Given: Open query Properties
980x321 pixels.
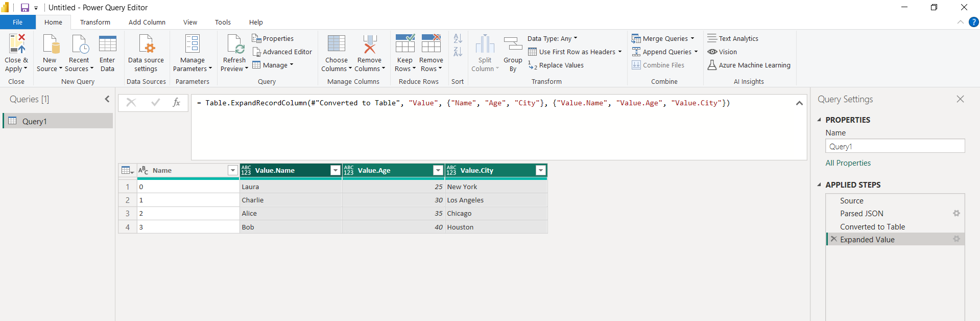Looking at the screenshot, I should pyautogui.click(x=273, y=38).
